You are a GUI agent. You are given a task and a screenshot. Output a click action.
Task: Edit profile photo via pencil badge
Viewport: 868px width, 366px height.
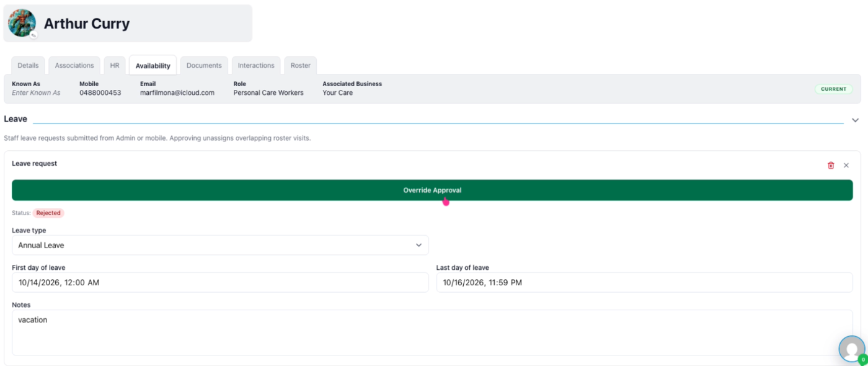click(x=33, y=35)
